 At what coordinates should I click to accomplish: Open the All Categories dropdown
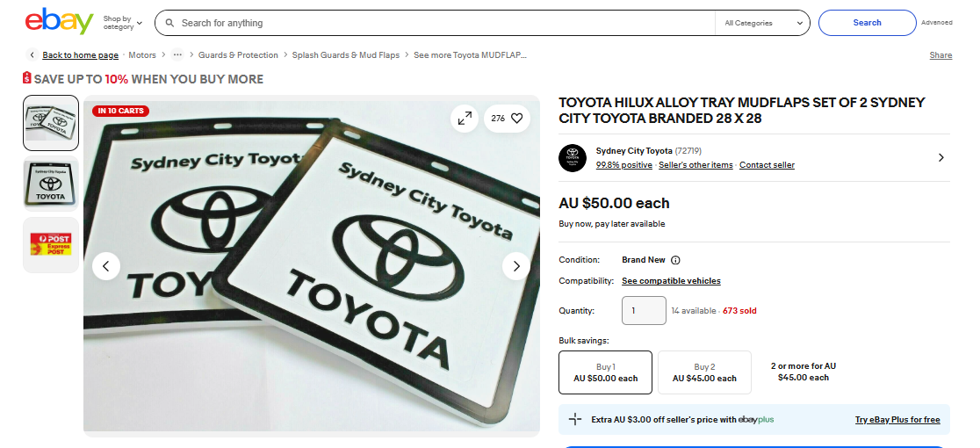coord(762,23)
